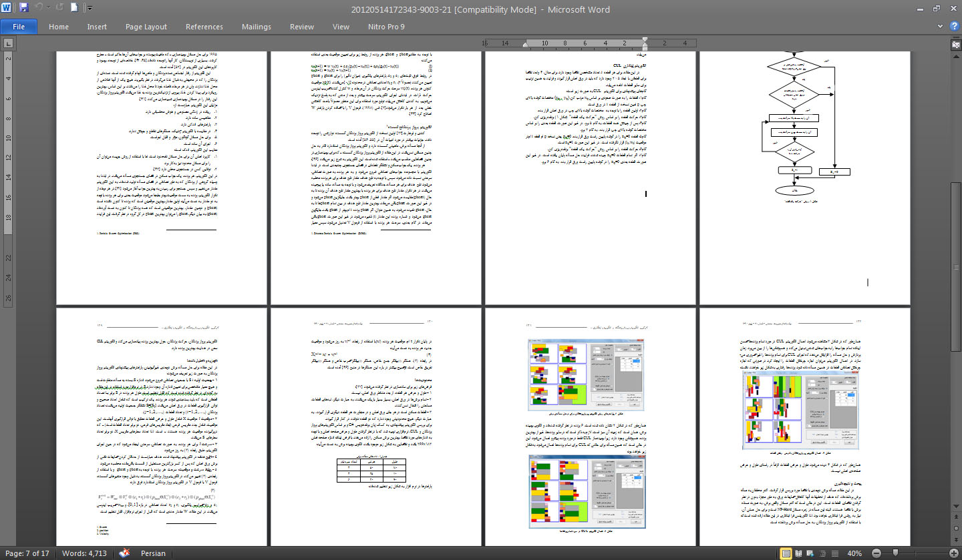Image resolution: width=962 pixels, height=560 pixels.
Task: Switch to Outline view
Action: click(822, 553)
